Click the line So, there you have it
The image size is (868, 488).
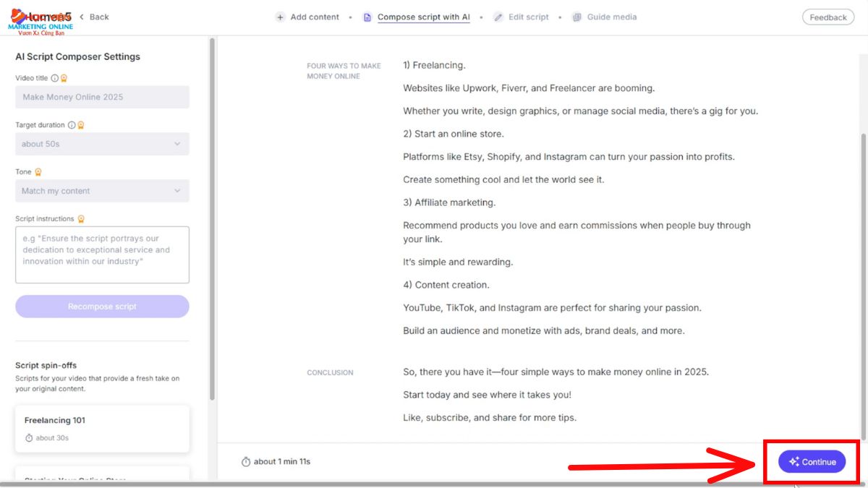tap(556, 372)
